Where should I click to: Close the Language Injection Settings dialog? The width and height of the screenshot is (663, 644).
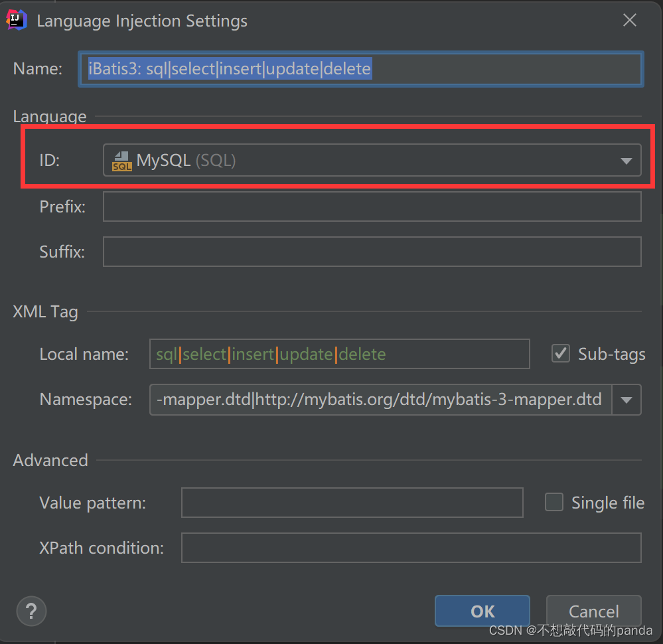[630, 20]
